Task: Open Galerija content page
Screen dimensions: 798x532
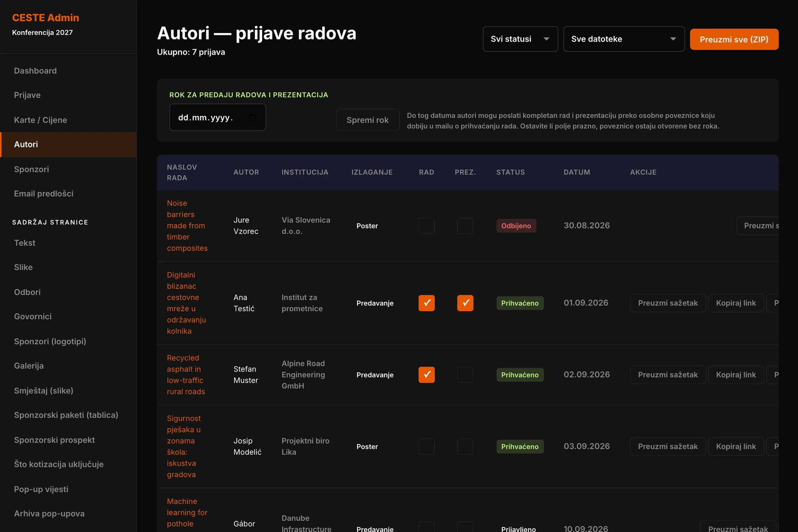Action: pyautogui.click(x=68, y=366)
